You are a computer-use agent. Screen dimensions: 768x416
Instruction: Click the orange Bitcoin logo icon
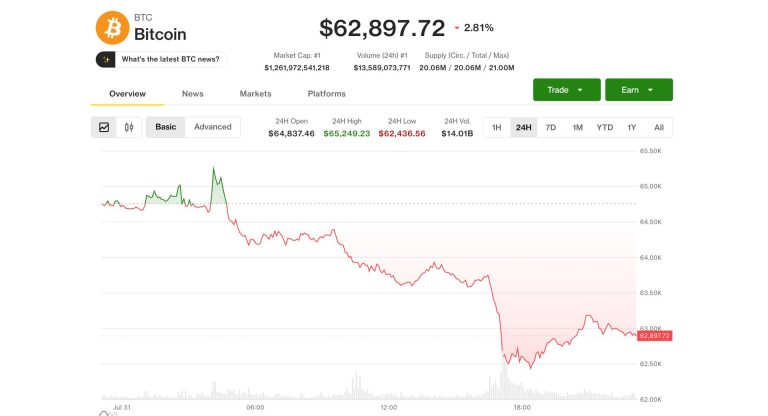click(x=112, y=27)
